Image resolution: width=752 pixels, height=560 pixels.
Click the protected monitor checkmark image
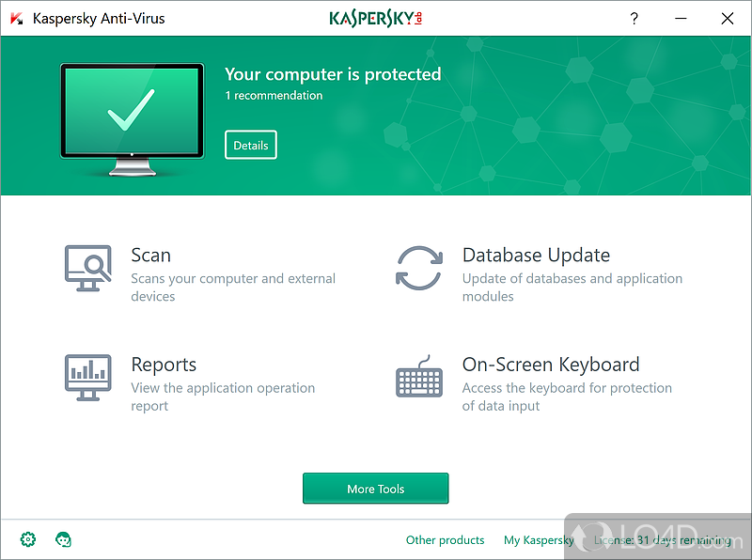[x=133, y=119]
